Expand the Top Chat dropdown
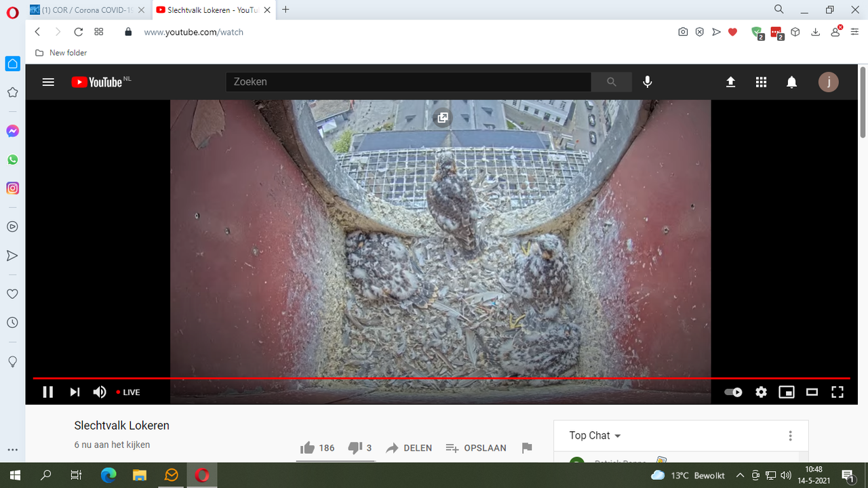Viewport: 868px width, 488px height. point(595,436)
